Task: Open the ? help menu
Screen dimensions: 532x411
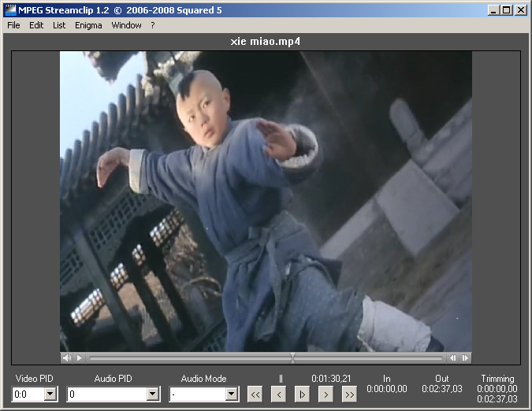Action: coord(153,25)
